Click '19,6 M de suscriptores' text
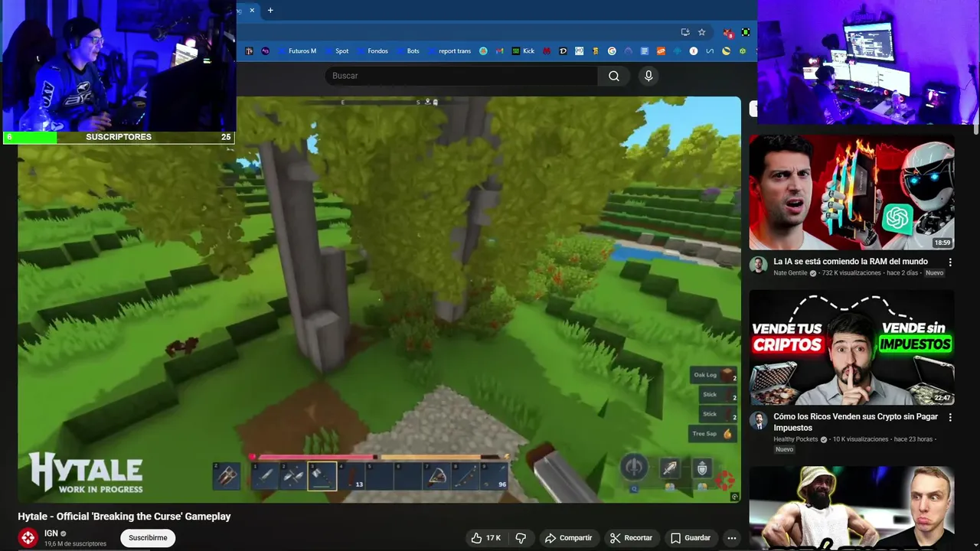Screen dimensions: 980x551 (x=75, y=544)
